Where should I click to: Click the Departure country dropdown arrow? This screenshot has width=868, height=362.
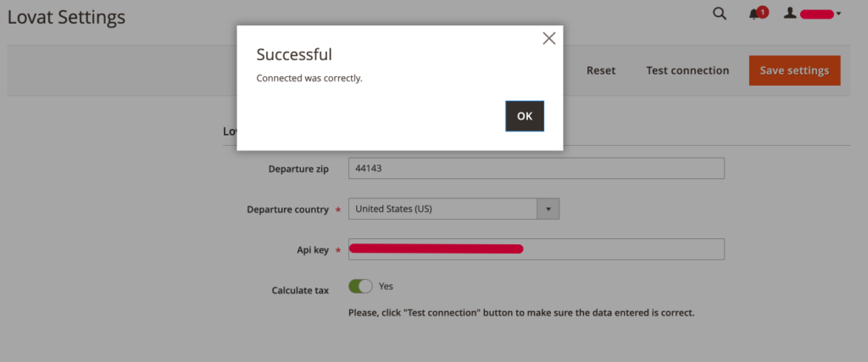[548, 209]
